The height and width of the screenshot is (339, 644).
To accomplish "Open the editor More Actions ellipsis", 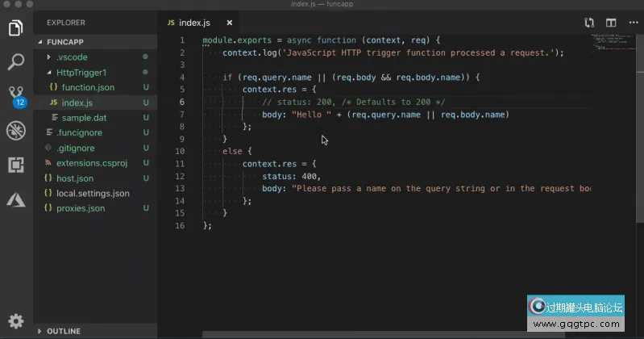I will point(631,23).
